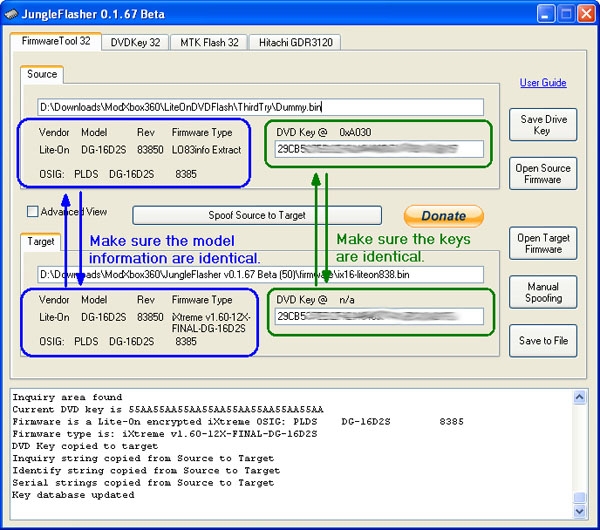Switch to Hitachi GDR3120 tab
This screenshot has height=530, width=600.
295,42
